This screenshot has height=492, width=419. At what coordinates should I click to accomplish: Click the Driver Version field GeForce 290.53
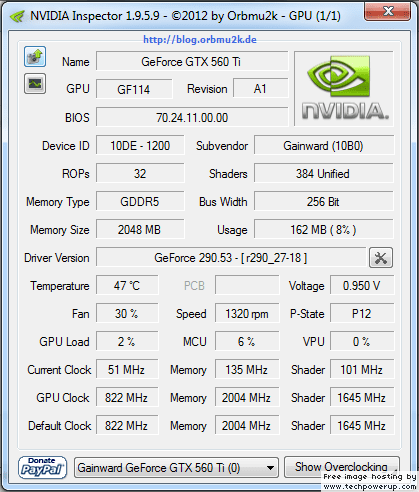coord(231,257)
